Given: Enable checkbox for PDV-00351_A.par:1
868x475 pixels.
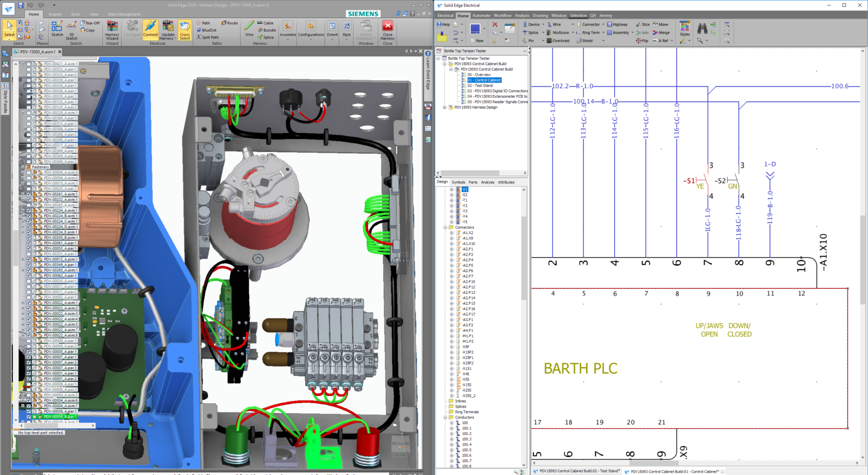Looking at the screenshot, I should coord(29,254).
